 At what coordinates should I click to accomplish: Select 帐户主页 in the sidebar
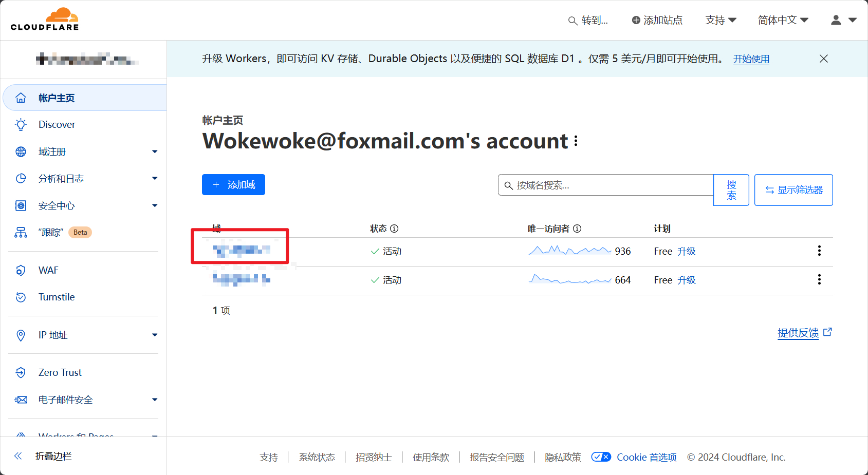(x=57, y=98)
